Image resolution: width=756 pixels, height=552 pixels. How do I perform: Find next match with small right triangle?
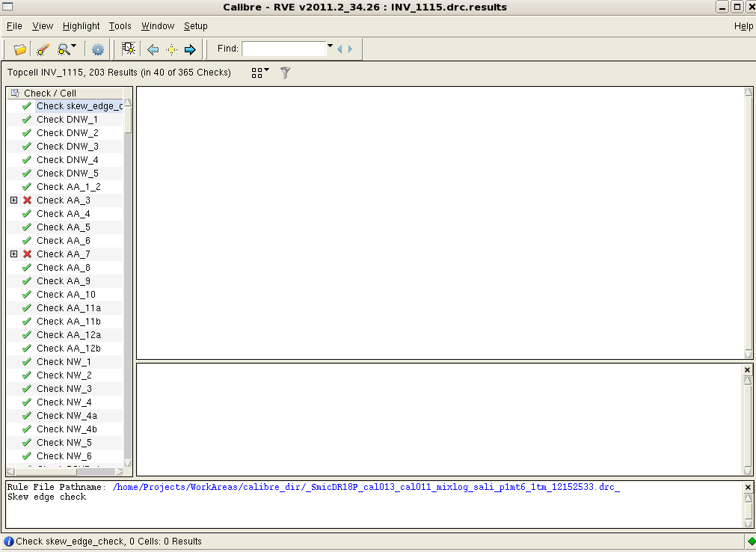tap(351, 49)
